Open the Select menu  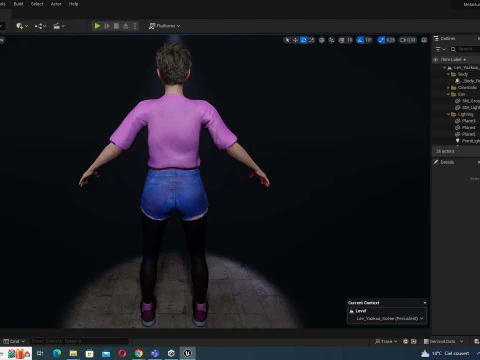(x=37, y=4)
